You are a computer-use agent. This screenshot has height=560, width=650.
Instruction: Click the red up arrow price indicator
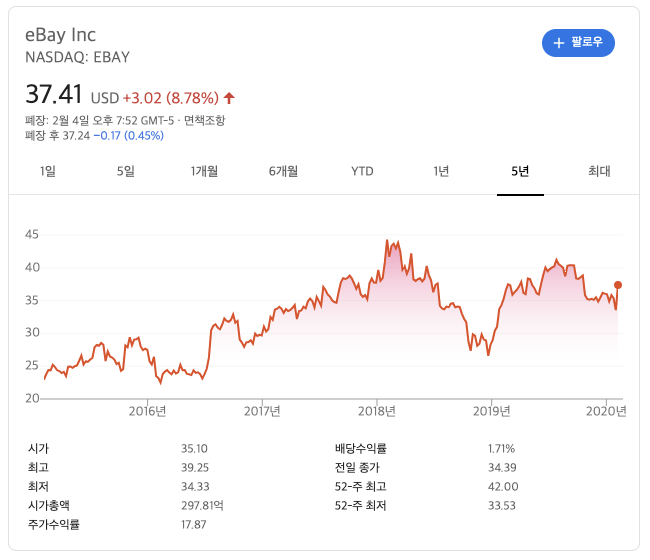click(229, 98)
